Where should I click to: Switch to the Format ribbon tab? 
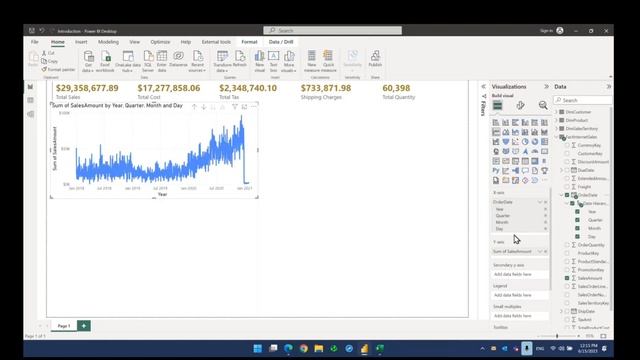tap(249, 42)
